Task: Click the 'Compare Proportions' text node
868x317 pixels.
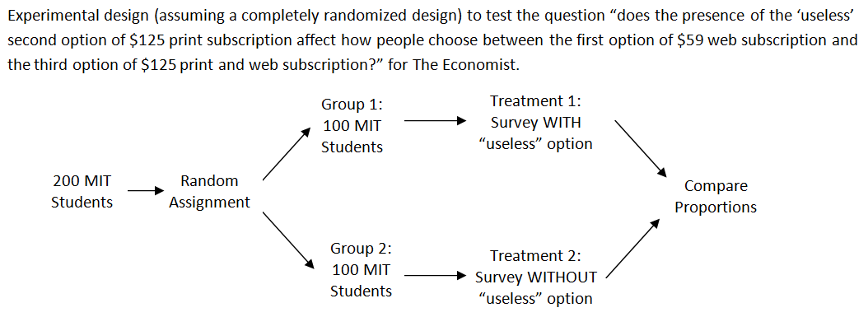Action: point(716,197)
